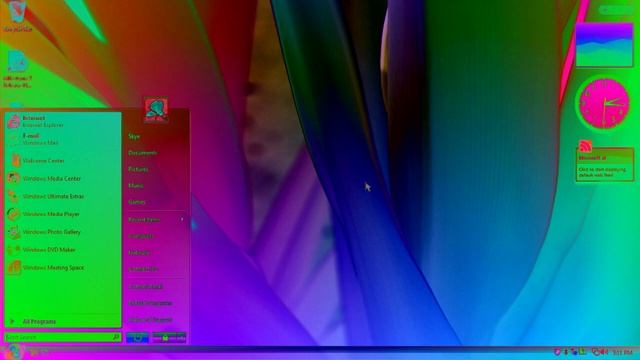Screen dimensions: 640x360
Task: Click the sidebar analog clock gadget
Action: click(604, 104)
